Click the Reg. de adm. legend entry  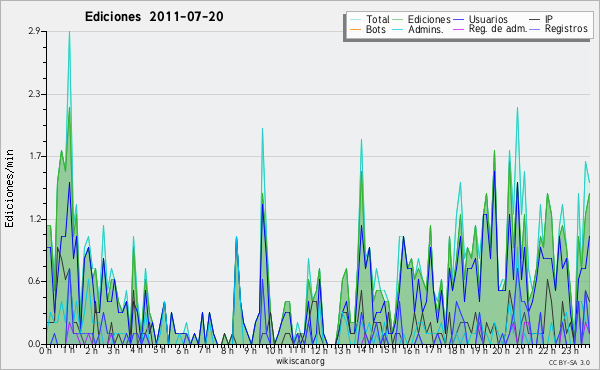pyautogui.click(x=490, y=29)
